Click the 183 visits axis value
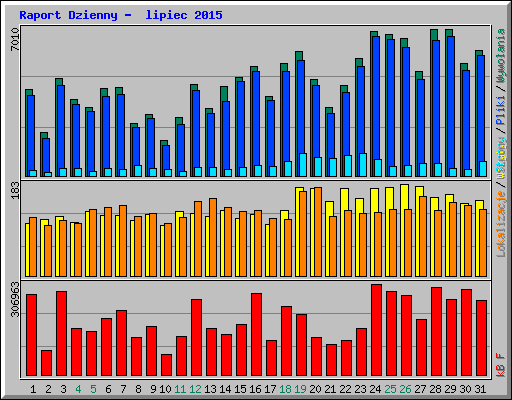Screen dimensions: 512x400 15,190
